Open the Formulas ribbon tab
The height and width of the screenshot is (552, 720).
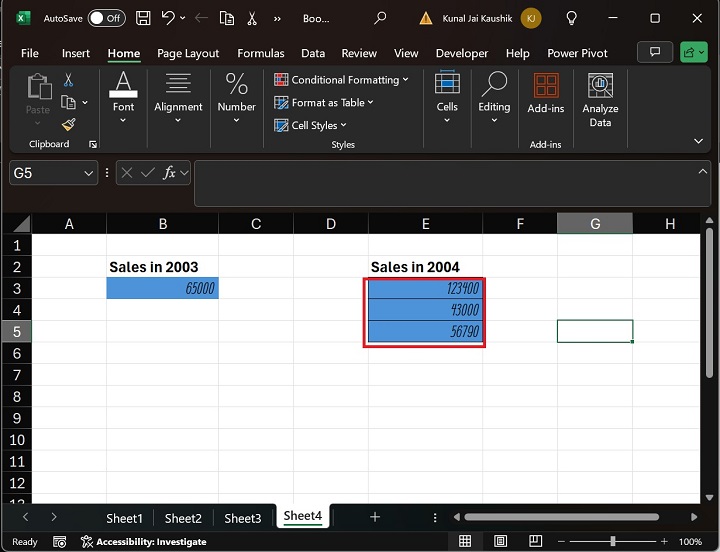click(262, 53)
